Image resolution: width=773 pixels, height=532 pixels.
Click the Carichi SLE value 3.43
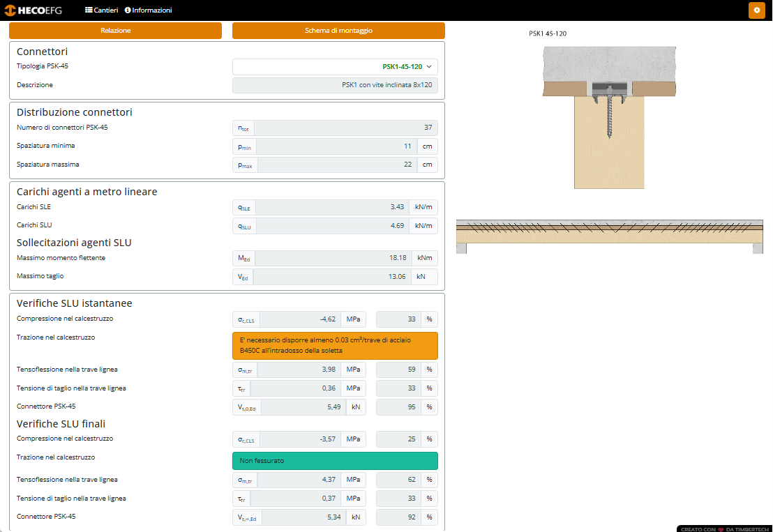pos(333,207)
